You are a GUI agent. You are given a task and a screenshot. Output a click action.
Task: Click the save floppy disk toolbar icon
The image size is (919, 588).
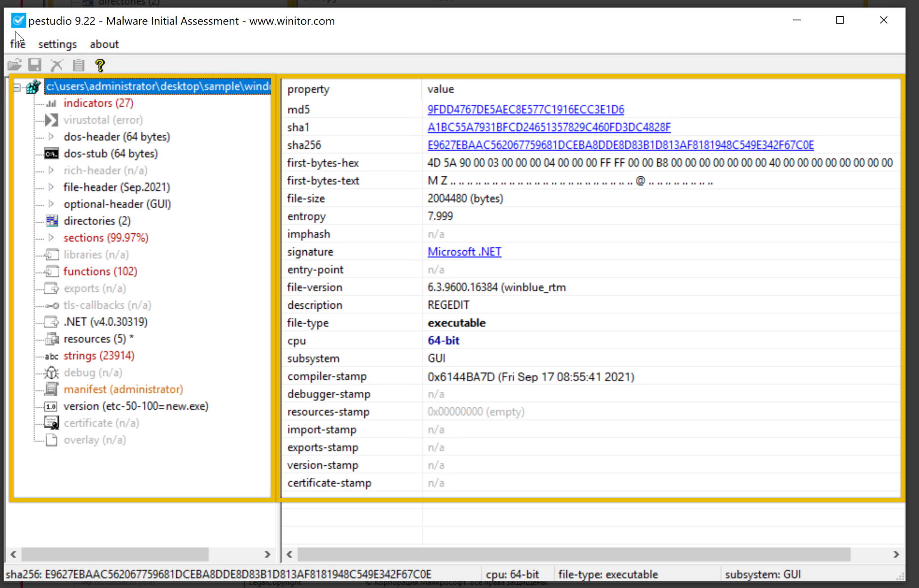tap(35, 65)
